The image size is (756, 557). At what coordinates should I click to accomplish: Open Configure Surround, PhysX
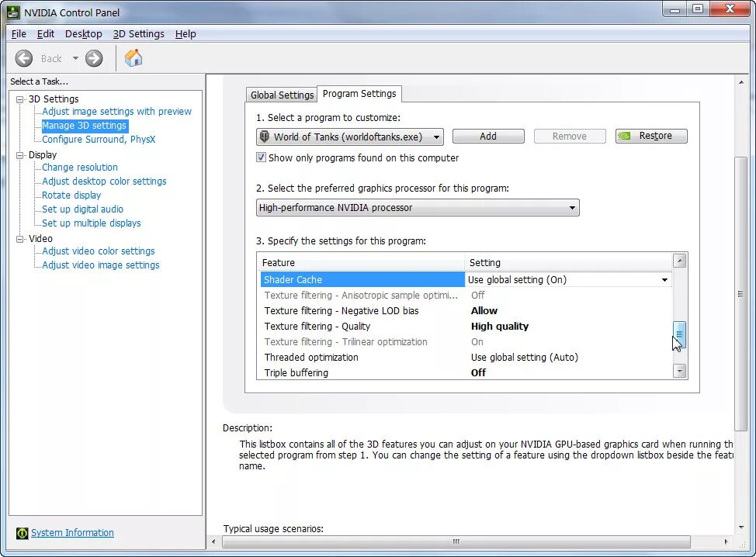tap(99, 140)
